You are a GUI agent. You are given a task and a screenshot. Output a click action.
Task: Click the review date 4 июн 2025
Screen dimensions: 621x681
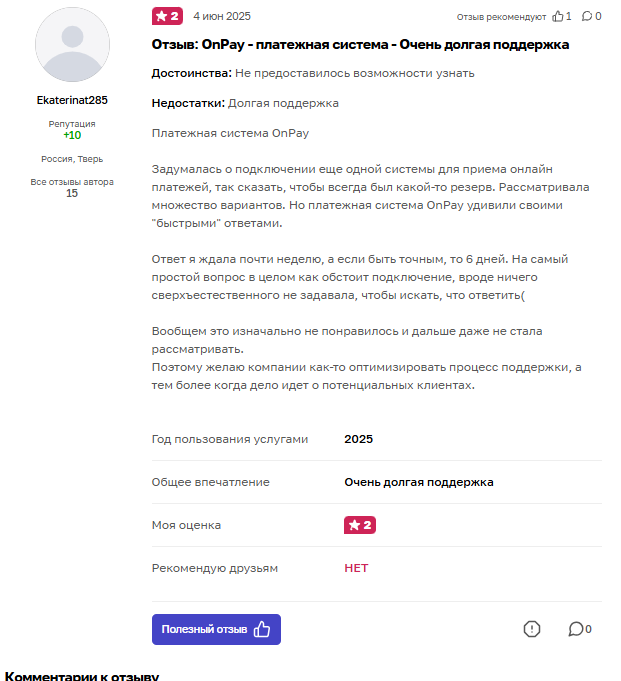point(222,16)
